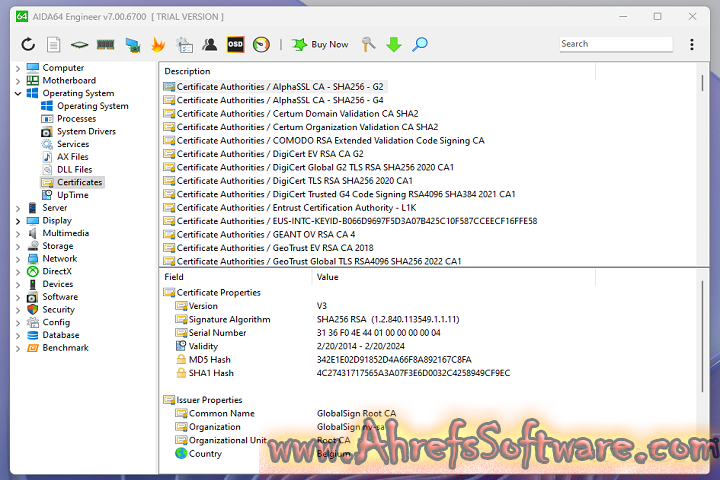Open the OSD panel icon
Viewport: 720px width, 480px height.
pyautogui.click(x=236, y=44)
